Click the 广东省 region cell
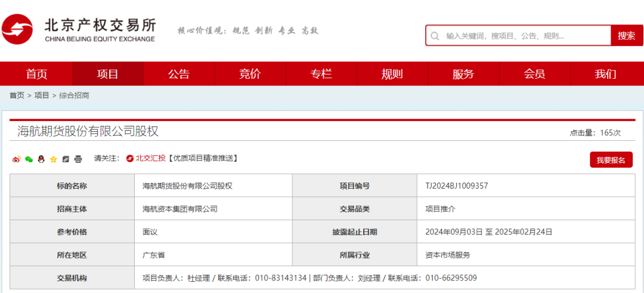The height and width of the screenshot is (293, 644). pyautogui.click(x=213, y=255)
